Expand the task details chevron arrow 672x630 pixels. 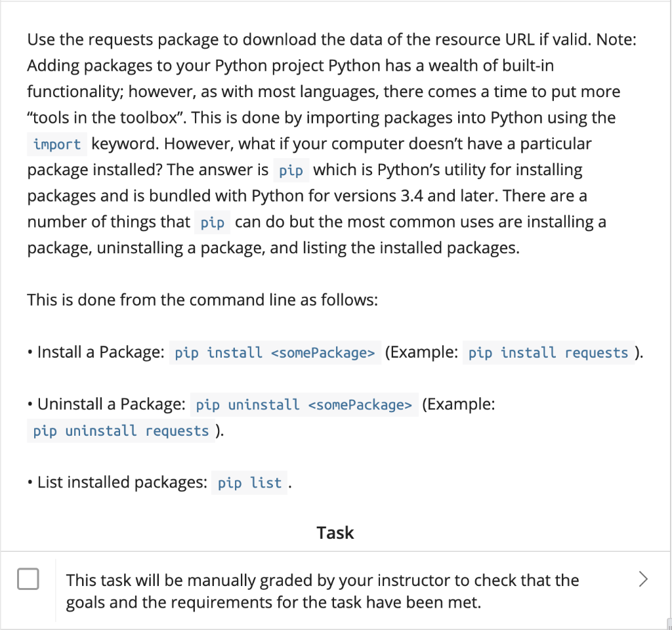point(643,579)
